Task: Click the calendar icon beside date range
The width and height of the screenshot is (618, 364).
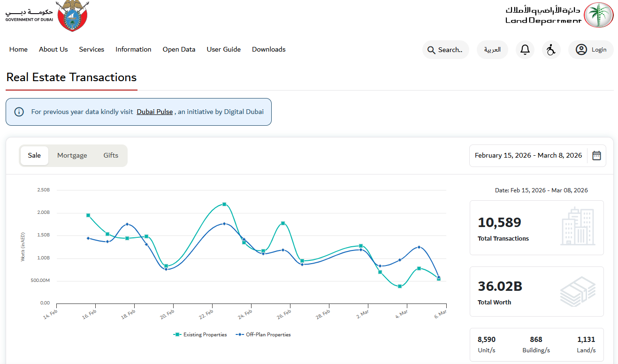Action: click(x=596, y=156)
